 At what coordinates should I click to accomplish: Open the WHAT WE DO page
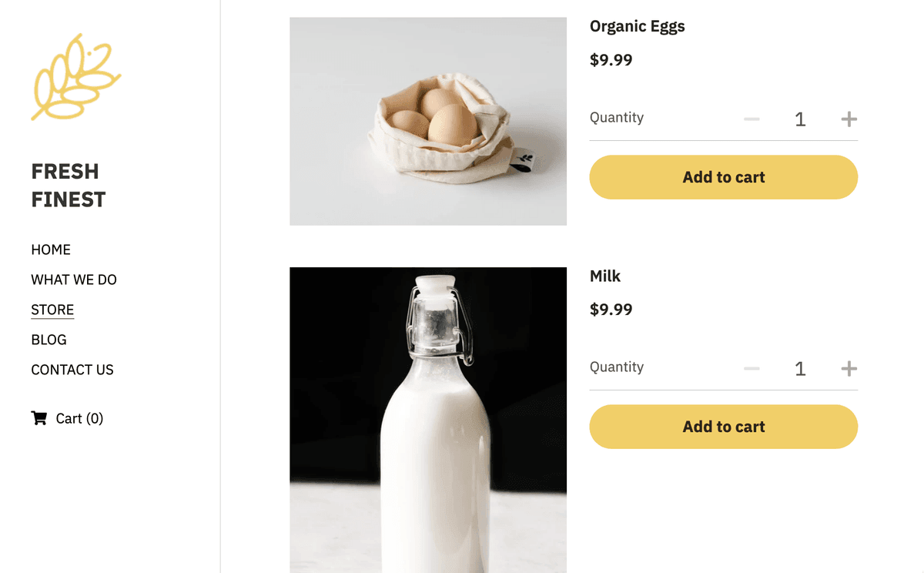coord(74,280)
